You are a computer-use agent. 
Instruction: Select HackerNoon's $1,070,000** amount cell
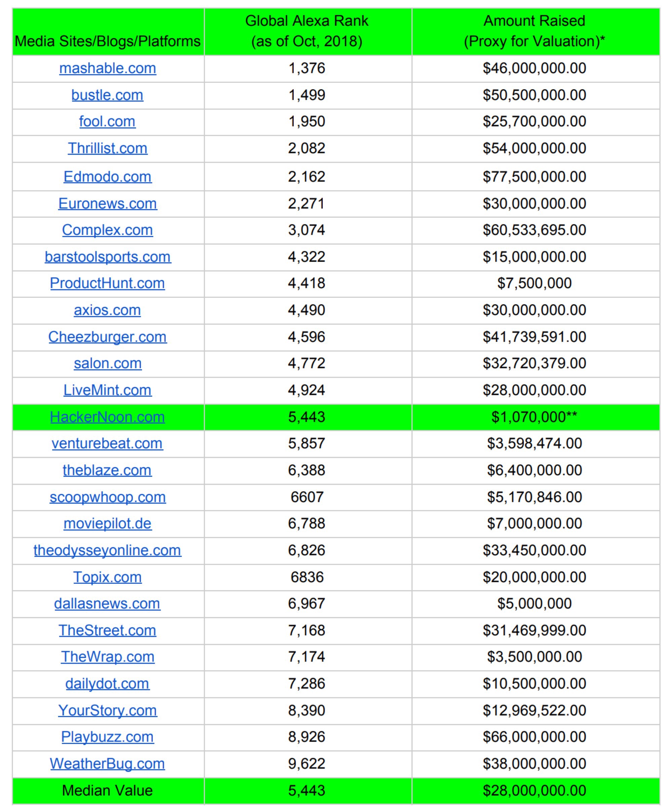click(534, 417)
